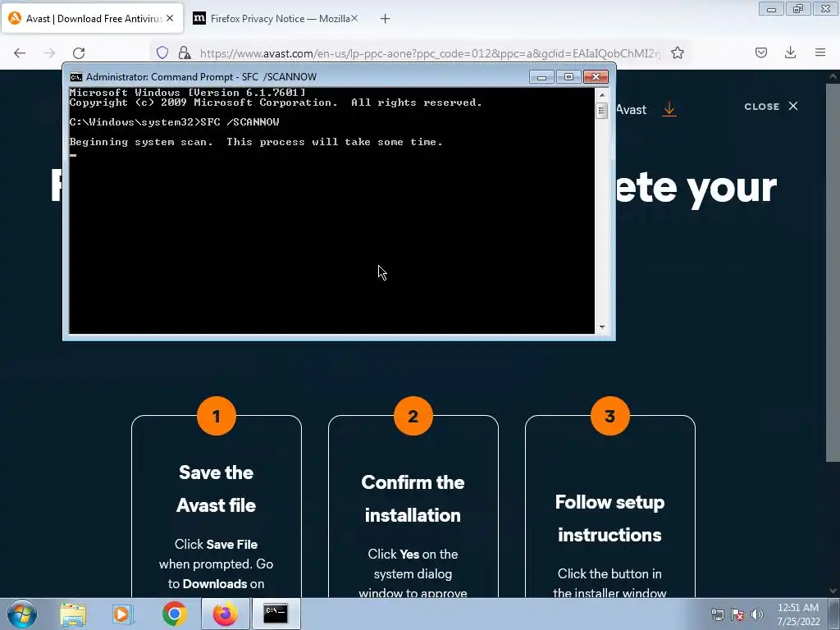
Task: Open the volume speaker tray icon
Action: point(757,614)
